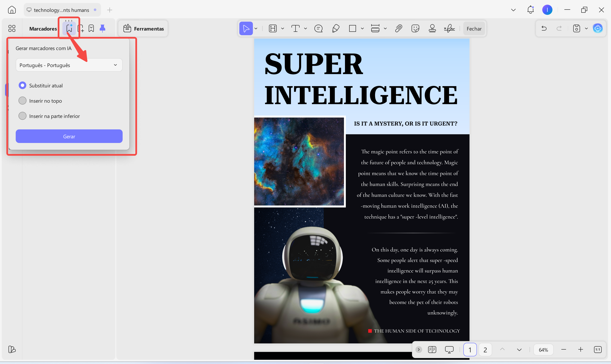Expand the Text tool options arrow

(x=305, y=29)
